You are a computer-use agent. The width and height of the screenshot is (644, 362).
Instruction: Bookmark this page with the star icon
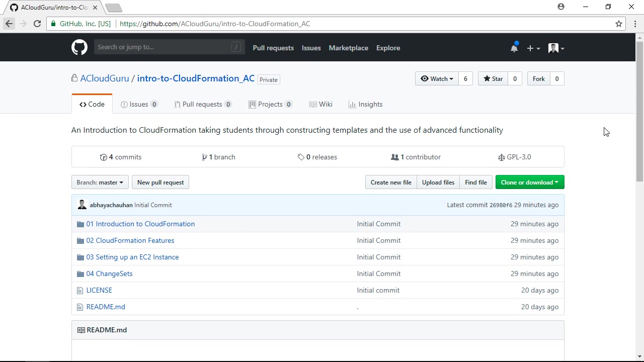[x=619, y=24]
